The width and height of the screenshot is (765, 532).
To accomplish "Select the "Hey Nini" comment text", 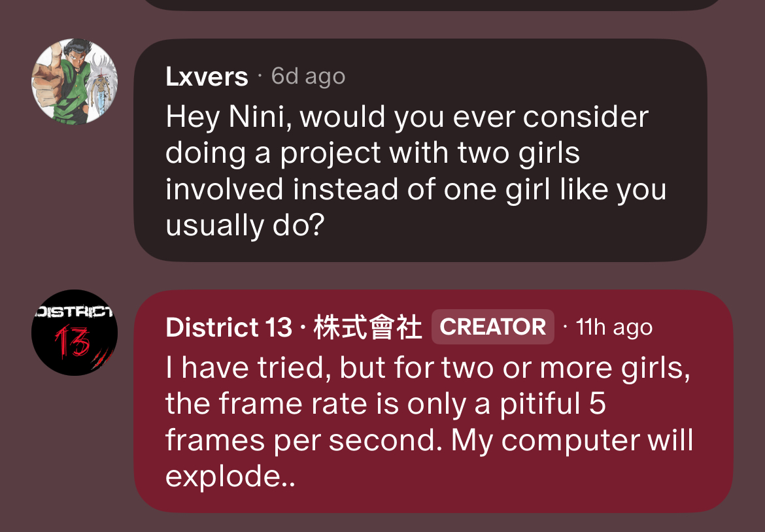I will tap(407, 171).
